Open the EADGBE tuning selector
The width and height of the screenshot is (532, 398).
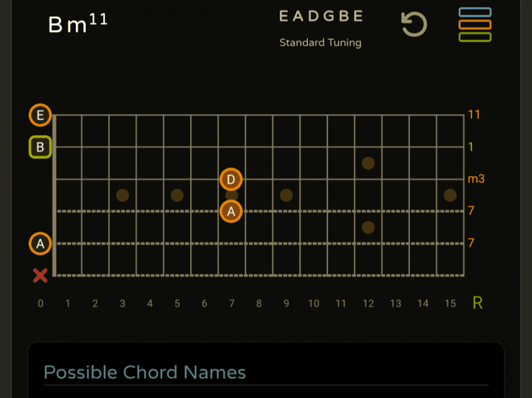[x=320, y=17]
